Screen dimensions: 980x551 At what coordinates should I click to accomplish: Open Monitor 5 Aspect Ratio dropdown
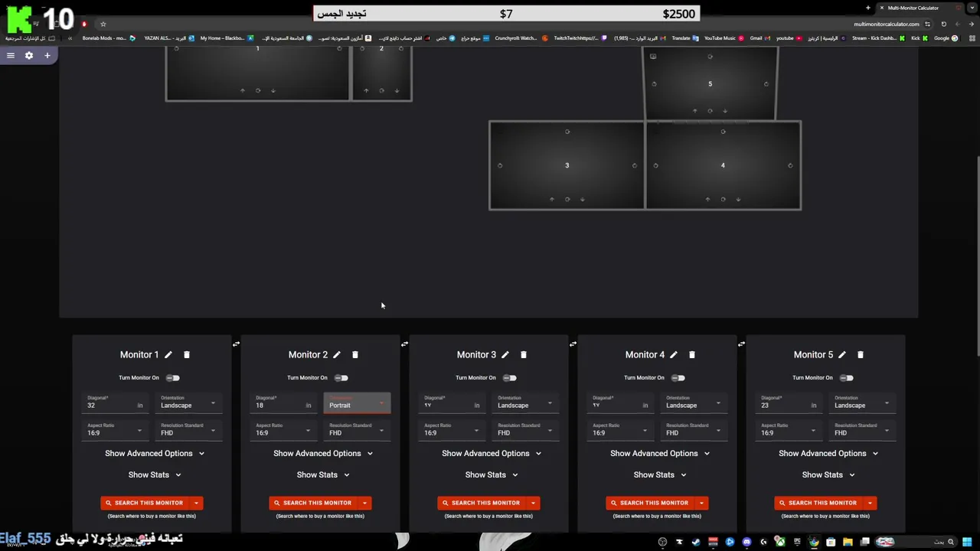point(789,430)
